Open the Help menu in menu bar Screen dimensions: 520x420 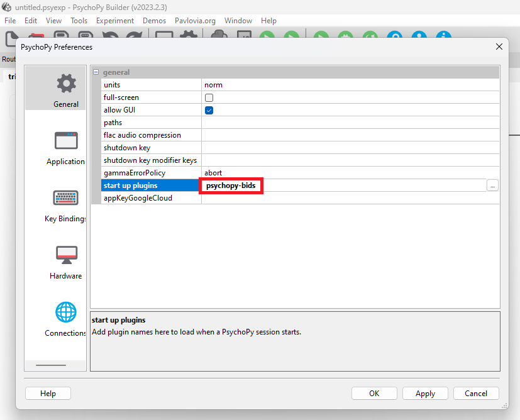pos(268,21)
